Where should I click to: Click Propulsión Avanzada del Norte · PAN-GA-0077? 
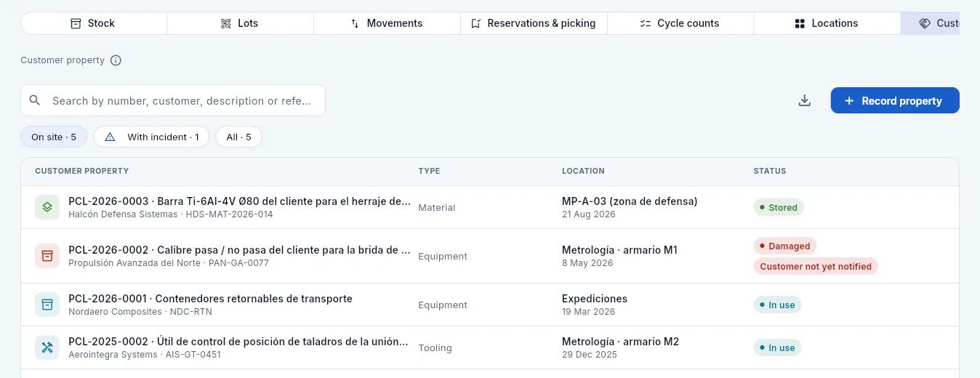[169, 263]
